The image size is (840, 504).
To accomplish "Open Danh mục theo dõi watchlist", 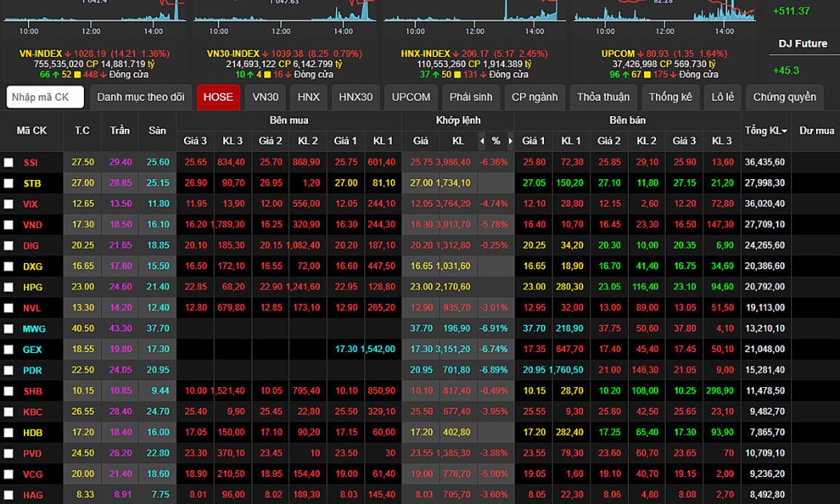I will coord(141,97).
